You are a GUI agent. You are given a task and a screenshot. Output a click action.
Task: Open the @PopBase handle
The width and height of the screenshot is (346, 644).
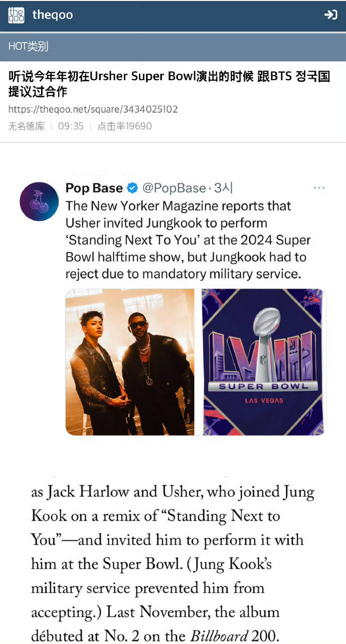[174, 188]
